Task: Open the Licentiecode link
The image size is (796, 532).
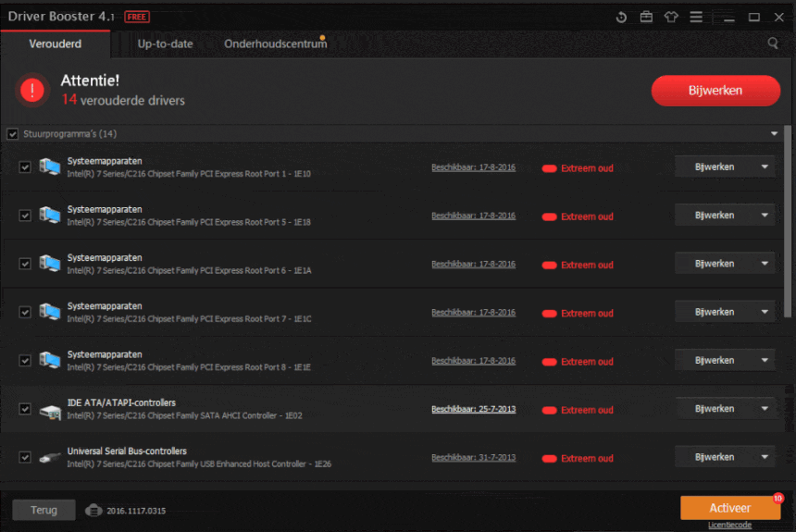Action: [x=730, y=525]
